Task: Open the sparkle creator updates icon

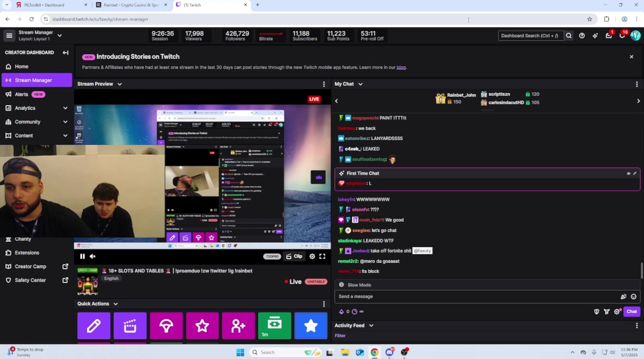Action: [x=595, y=36]
